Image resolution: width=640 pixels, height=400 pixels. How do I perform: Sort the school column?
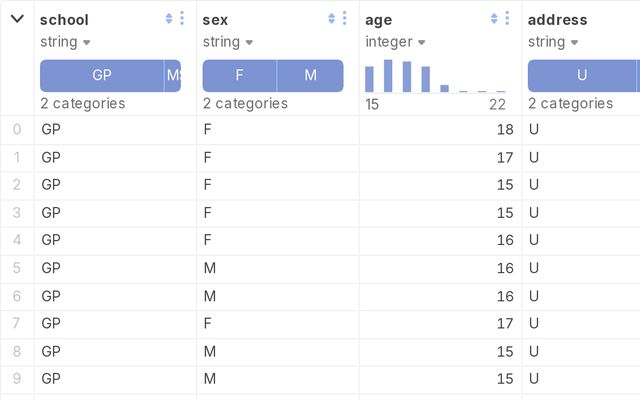click(x=169, y=18)
